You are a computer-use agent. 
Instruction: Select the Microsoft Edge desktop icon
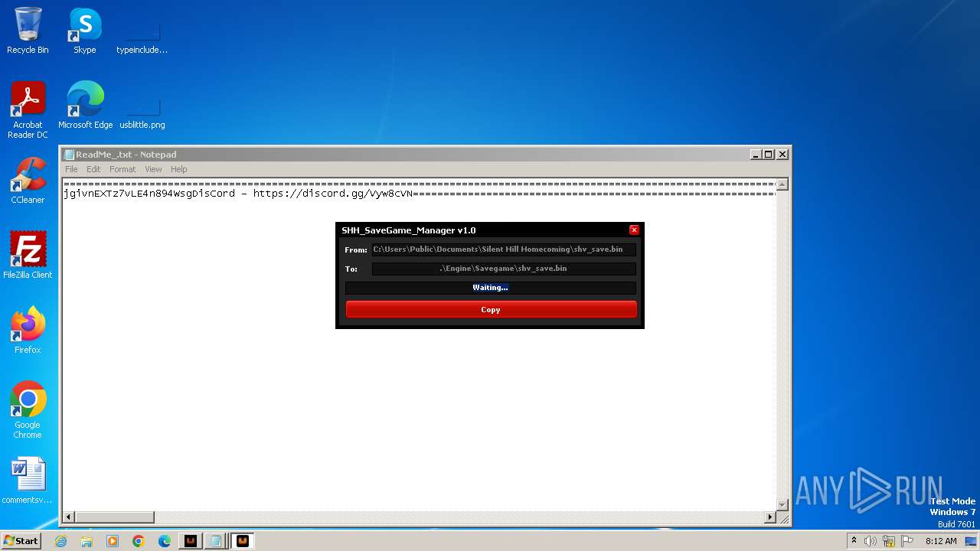point(85,106)
